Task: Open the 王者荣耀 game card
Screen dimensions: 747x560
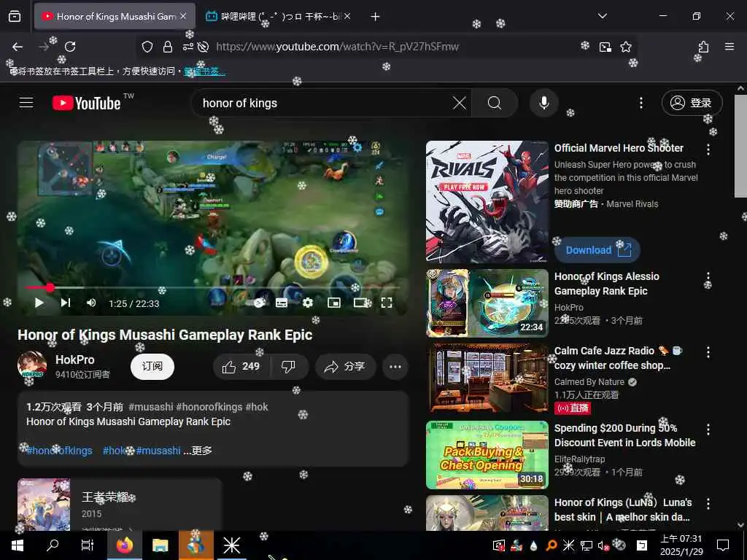Action: tap(120, 505)
